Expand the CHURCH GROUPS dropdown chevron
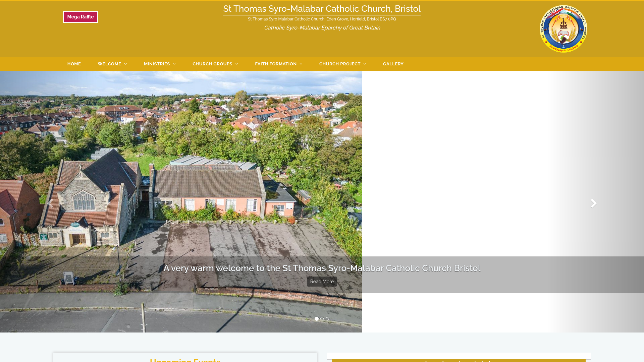This screenshot has width=644, height=362. coord(237,64)
